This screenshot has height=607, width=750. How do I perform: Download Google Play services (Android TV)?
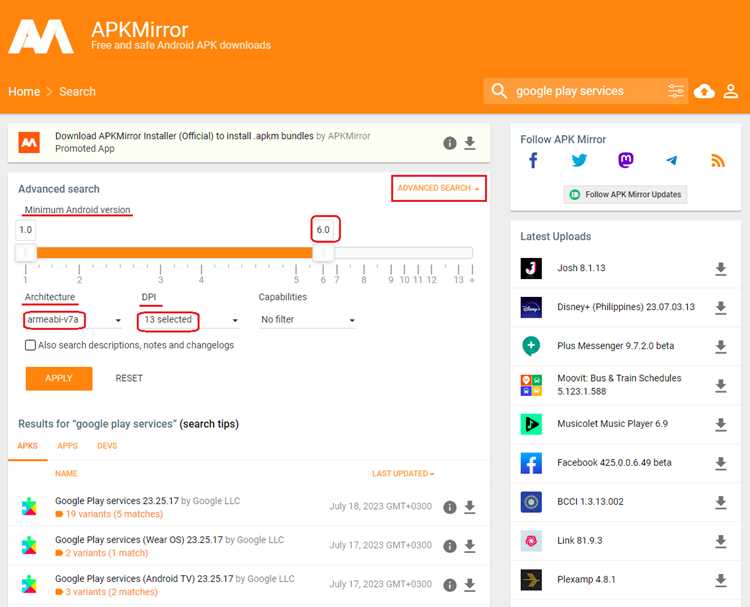click(x=470, y=585)
